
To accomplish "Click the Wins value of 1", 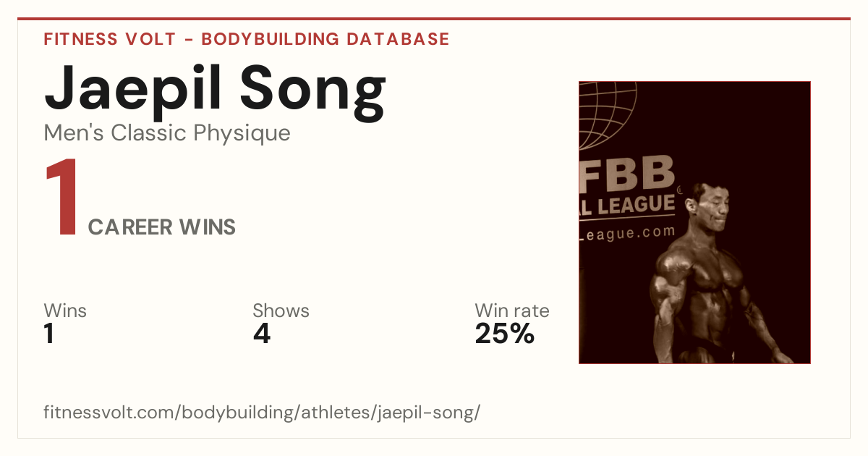I will point(49,334).
